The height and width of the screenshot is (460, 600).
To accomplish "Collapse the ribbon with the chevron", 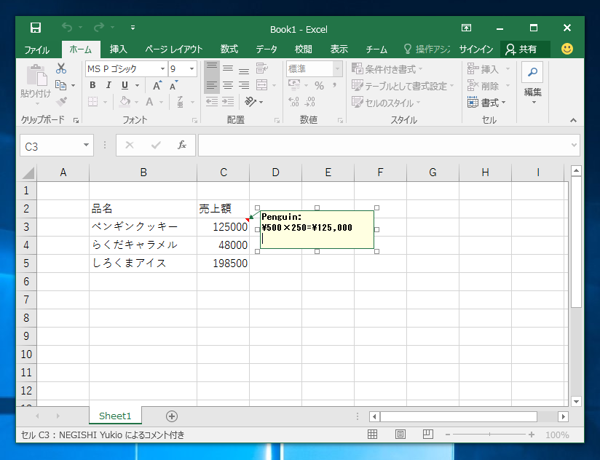I will coord(573,120).
